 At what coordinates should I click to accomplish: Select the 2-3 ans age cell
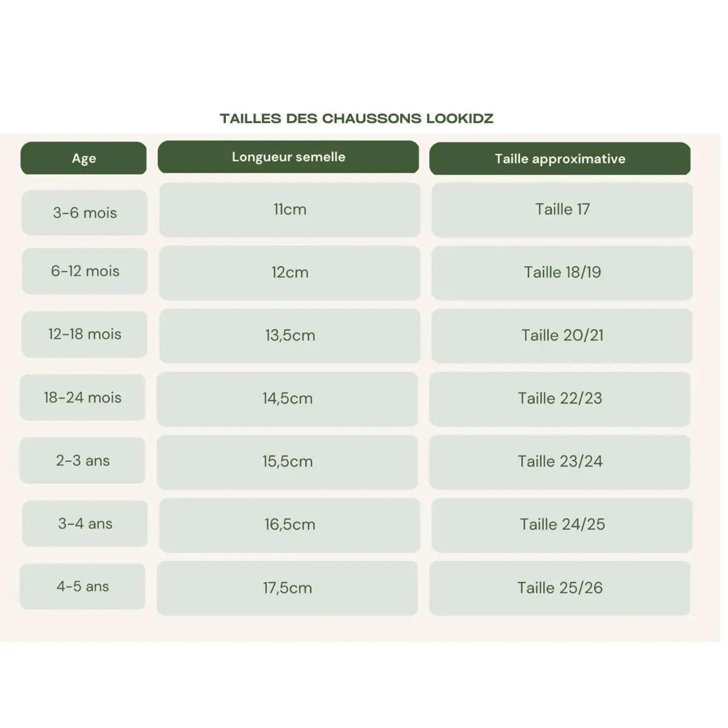pyautogui.click(x=83, y=460)
